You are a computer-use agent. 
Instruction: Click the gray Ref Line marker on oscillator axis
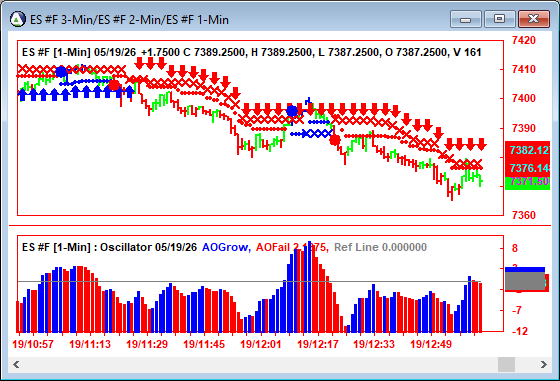click(525, 281)
